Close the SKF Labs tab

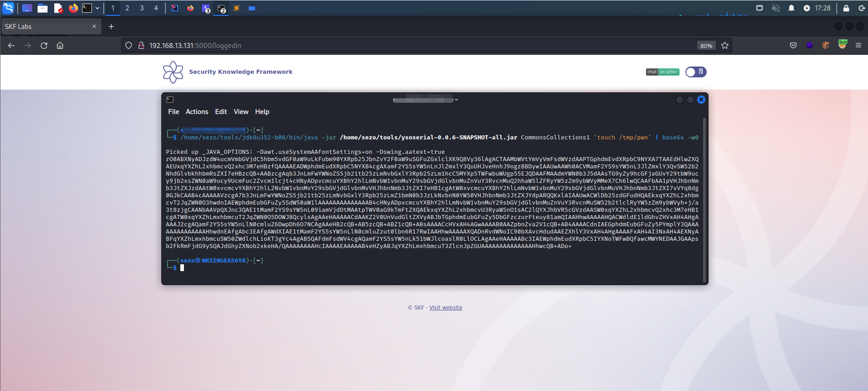[x=94, y=26]
